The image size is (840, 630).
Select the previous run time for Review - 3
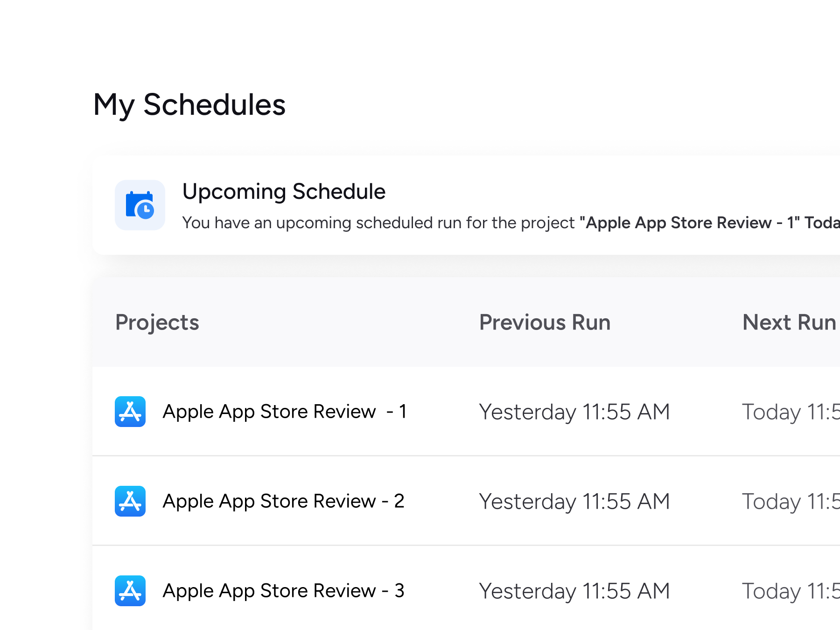tap(574, 591)
